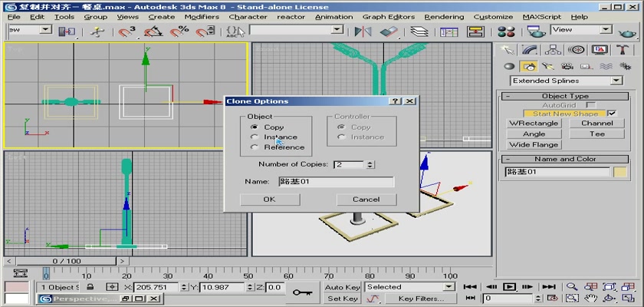
Task: Toggle the Selection Lock padlock icon
Action: pyautogui.click(x=90, y=287)
